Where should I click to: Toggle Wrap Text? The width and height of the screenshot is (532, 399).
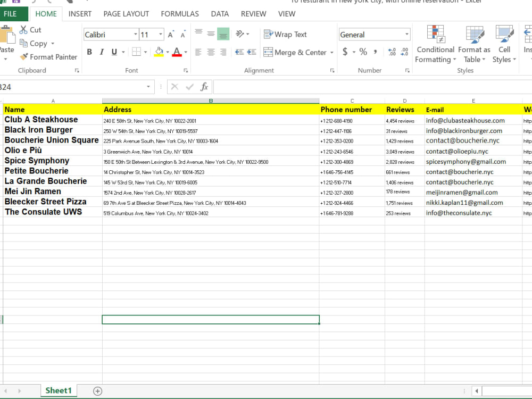285,34
